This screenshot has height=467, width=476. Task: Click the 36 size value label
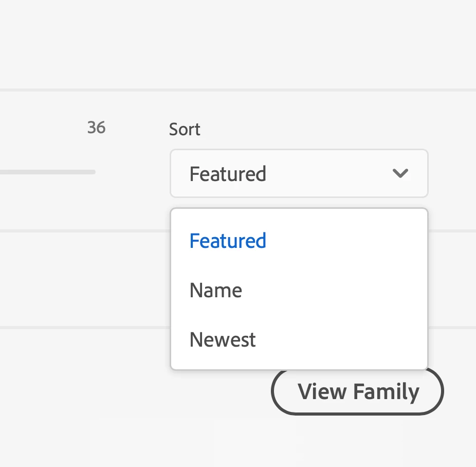tap(96, 128)
